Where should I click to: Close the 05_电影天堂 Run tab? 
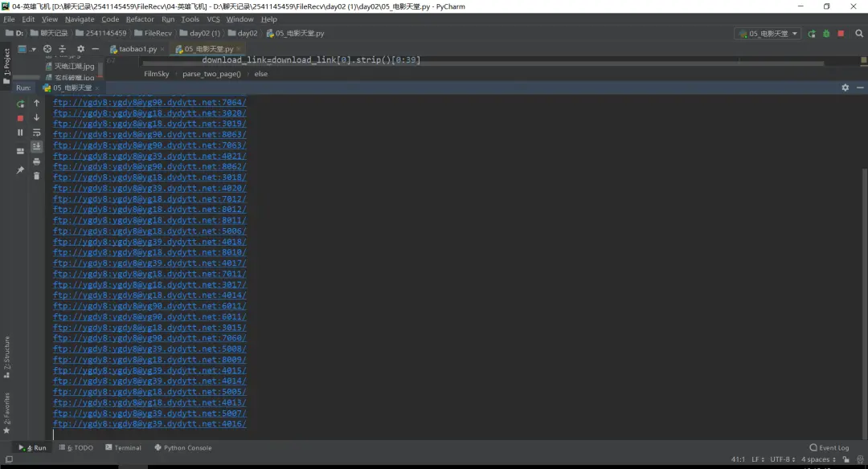tap(97, 88)
